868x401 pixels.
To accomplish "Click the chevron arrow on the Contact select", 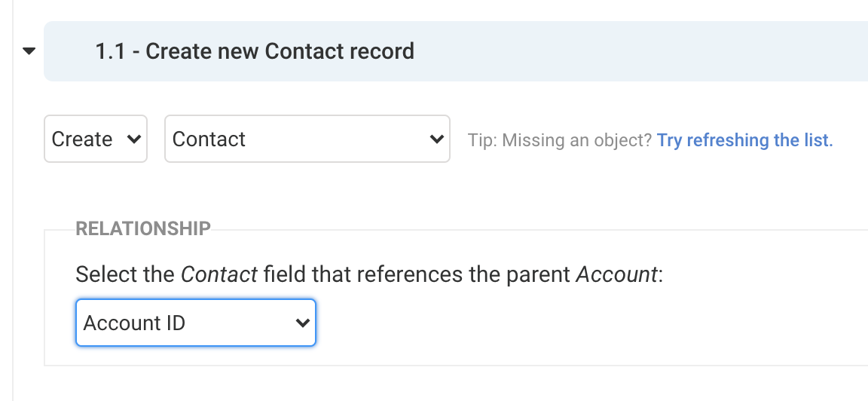I will click(x=436, y=139).
